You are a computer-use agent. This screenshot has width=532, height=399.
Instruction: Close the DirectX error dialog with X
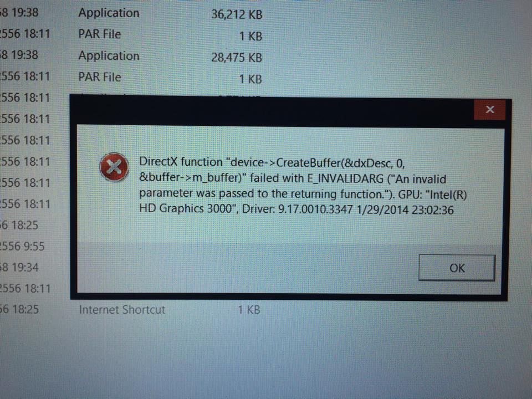[x=489, y=110]
